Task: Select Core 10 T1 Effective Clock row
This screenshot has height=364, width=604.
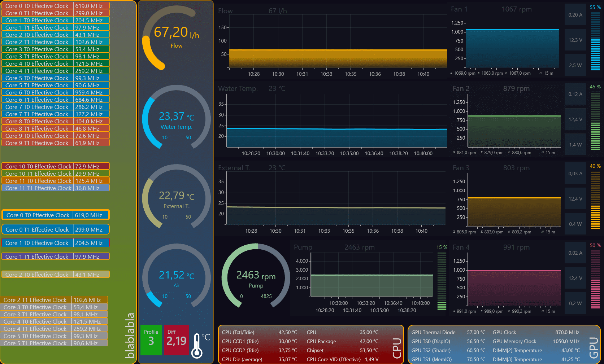Action: 56,174
